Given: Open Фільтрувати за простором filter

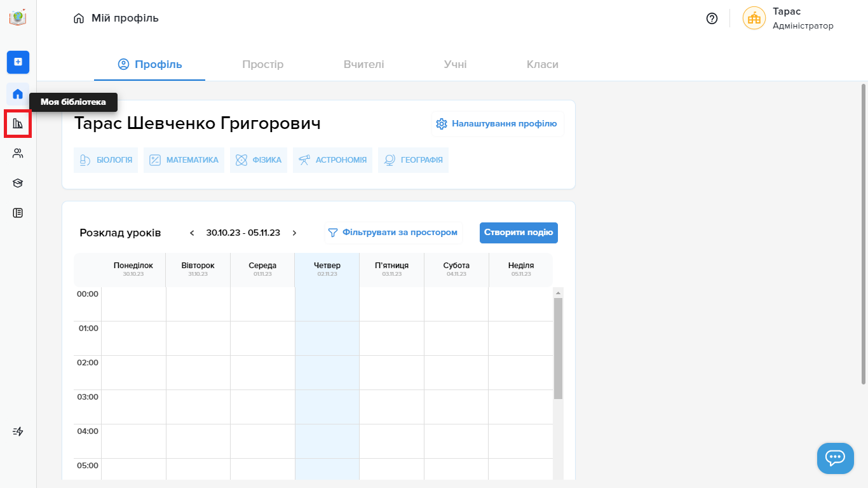Looking at the screenshot, I should [393, 233].
